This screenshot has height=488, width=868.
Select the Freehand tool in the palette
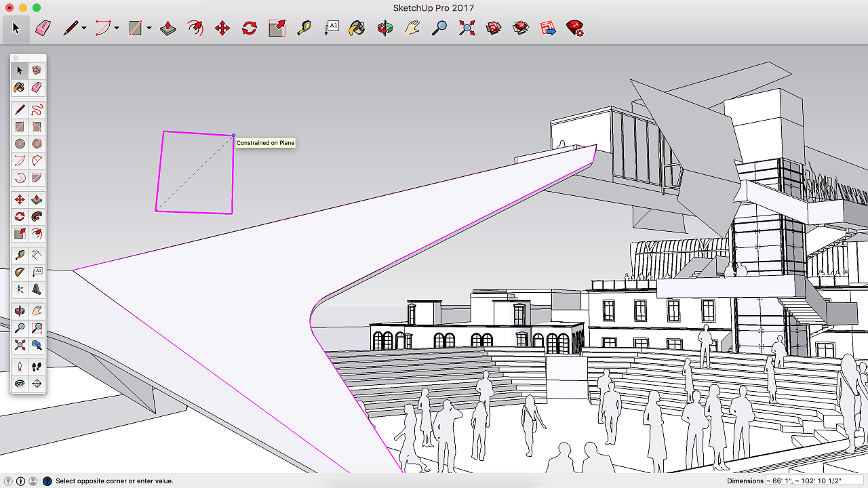pyautogui.click(x=37, y=109)
